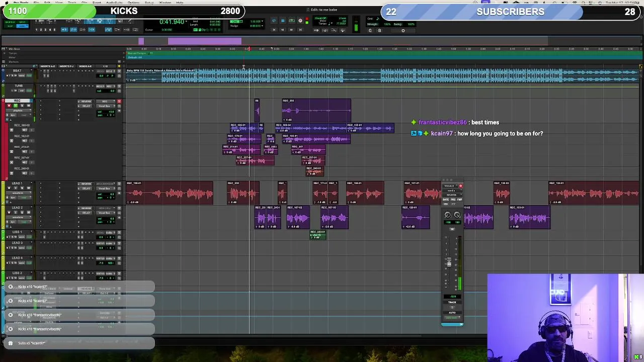Select the Scrubber tool
Viewport: 644px width, 362px height.
120,21
